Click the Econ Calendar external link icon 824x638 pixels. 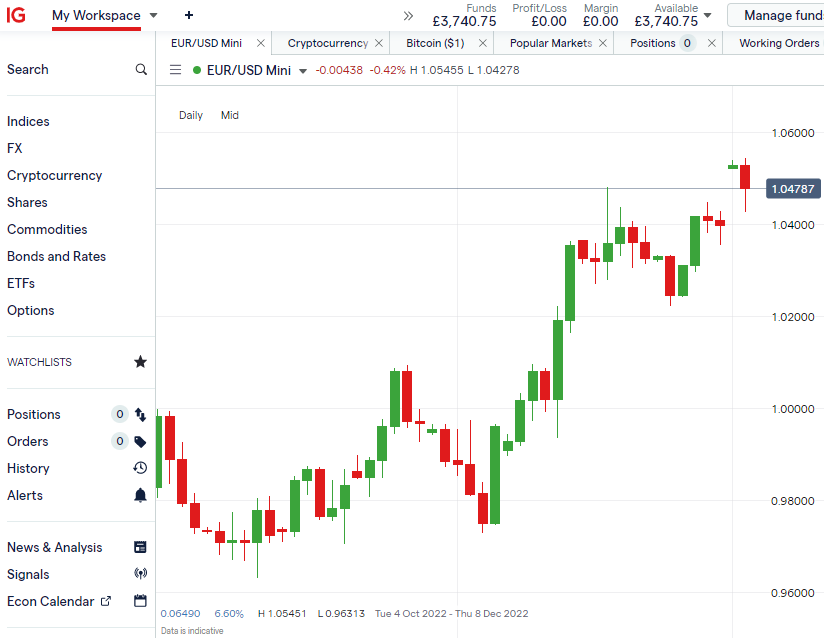point(106,601)
